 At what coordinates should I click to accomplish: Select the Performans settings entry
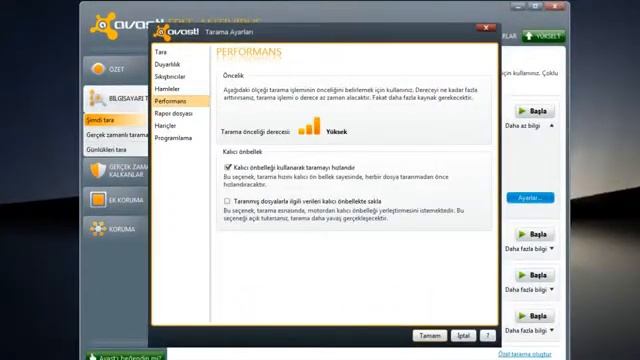pyautogui.click(x=181, y=101)
